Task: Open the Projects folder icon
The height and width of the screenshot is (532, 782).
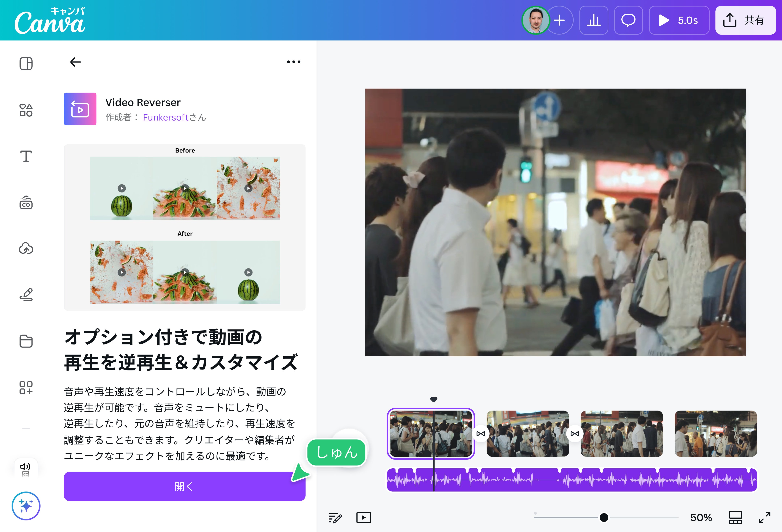Action: 26,341
